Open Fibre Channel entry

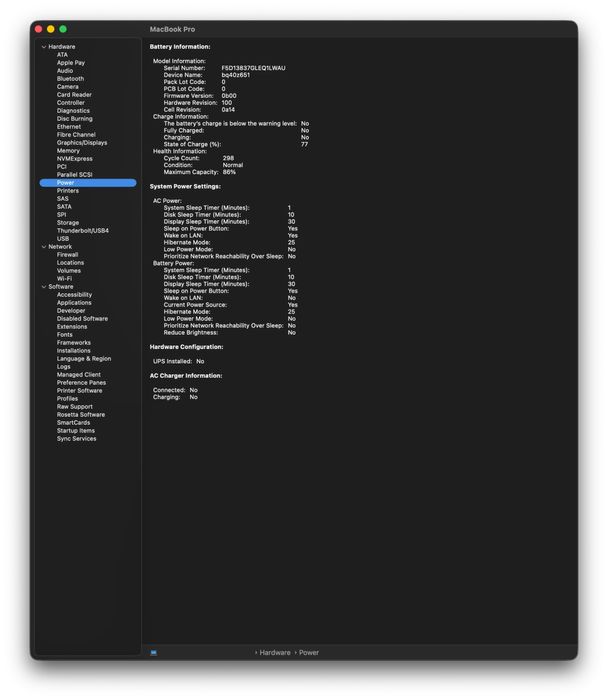click(76, 135)
